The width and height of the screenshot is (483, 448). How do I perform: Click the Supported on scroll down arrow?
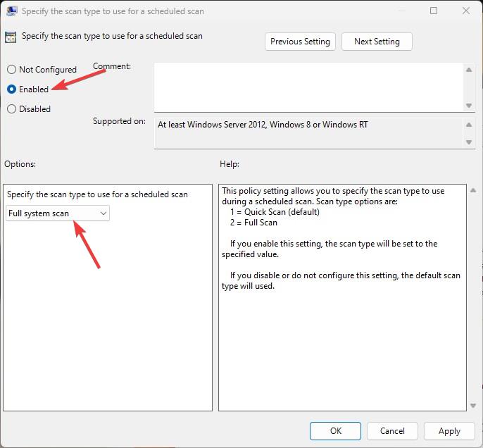[x=469, y=142]
